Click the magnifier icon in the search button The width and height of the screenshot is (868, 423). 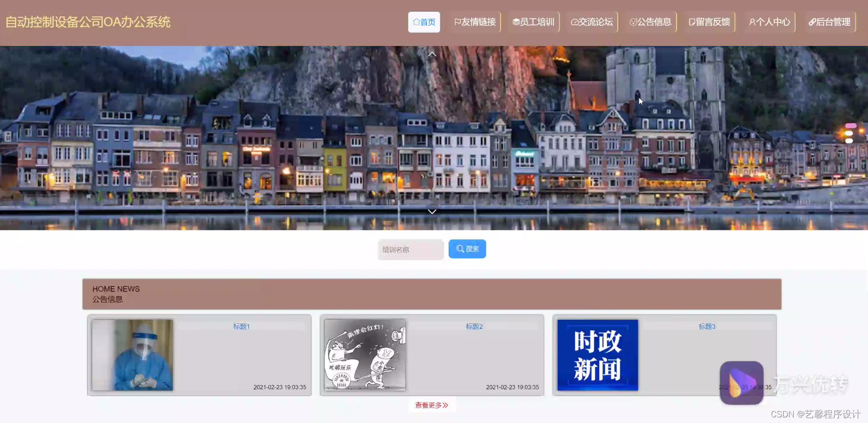[x=461, y=249]
